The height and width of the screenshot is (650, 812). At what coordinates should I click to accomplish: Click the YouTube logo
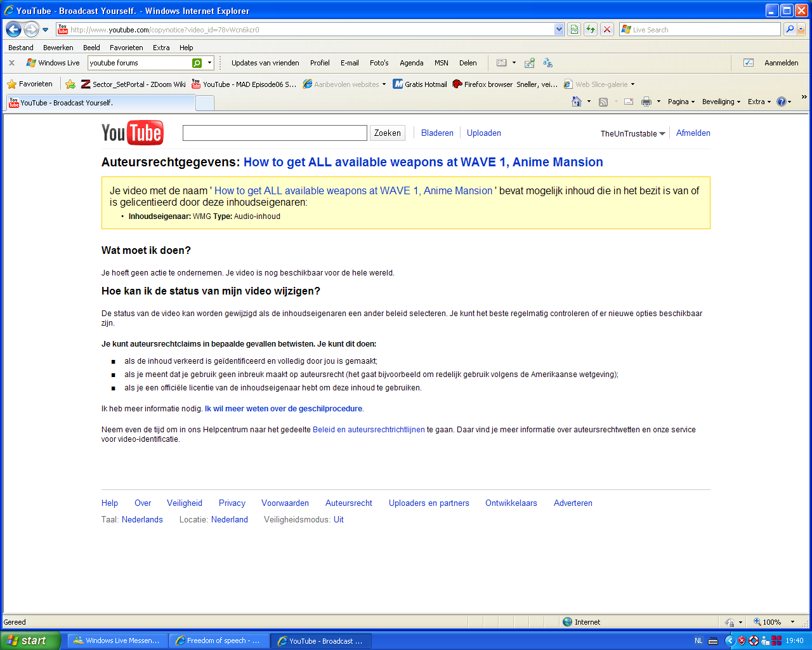coord(133,133)
